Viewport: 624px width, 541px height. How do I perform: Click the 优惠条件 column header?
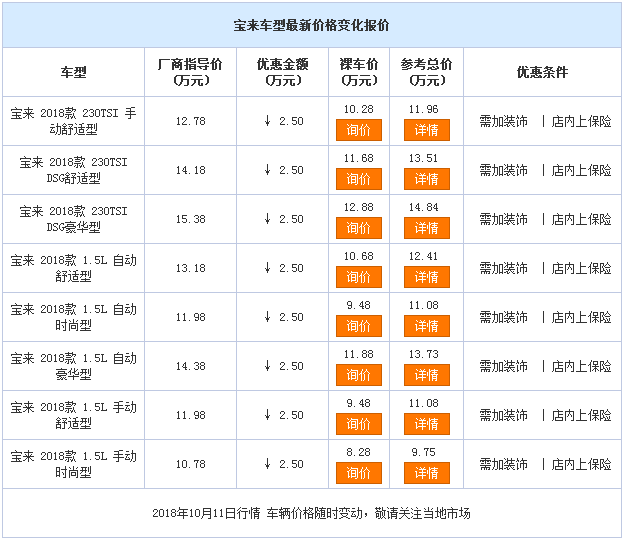pyautogui.click(x=542, y=72)
